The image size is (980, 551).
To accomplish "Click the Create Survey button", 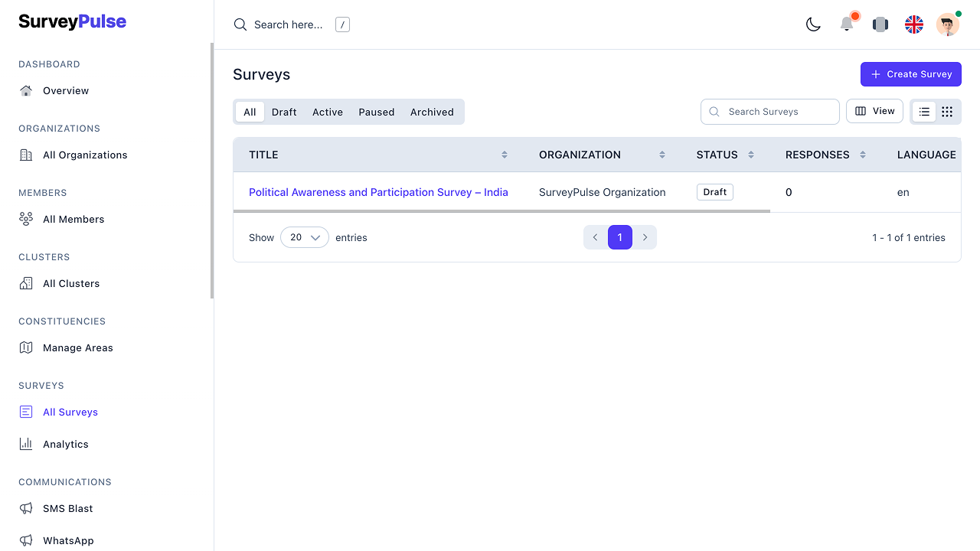I will pyautogui.click(x=910, y=74).
